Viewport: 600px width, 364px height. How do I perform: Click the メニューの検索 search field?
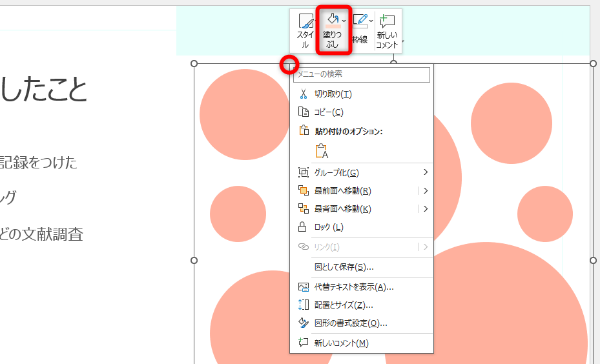[362, 74]
